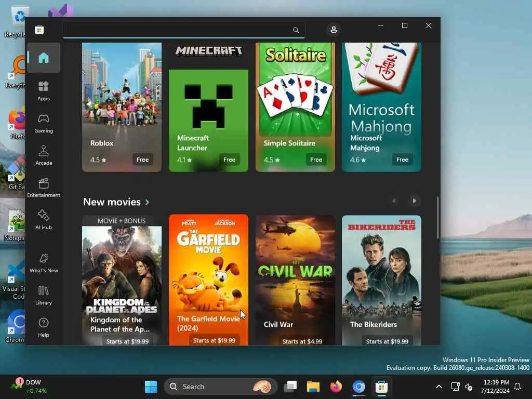This screenshot has height=399, width=532.
Task: Click The Garfield Movie (2024) title
Action: tap(208, 323)
